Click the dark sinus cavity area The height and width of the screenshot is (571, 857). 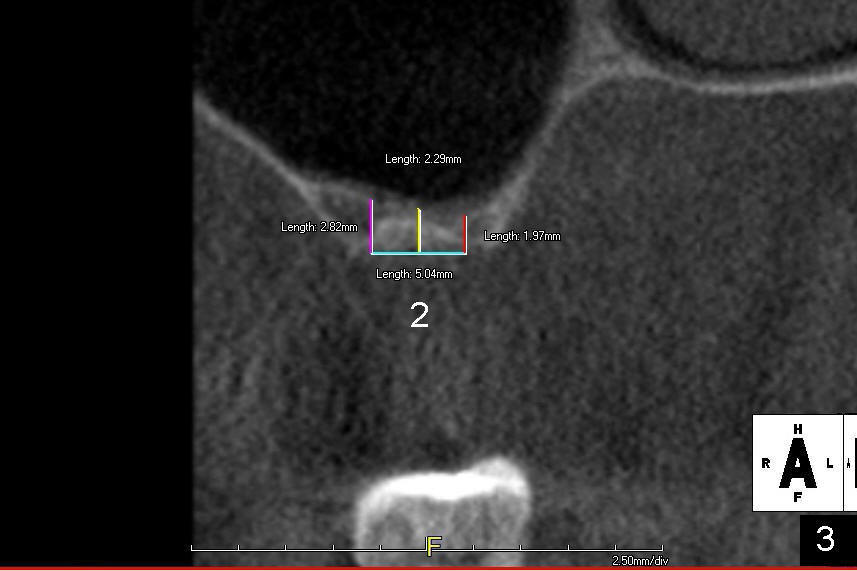(x=380, y=80)
